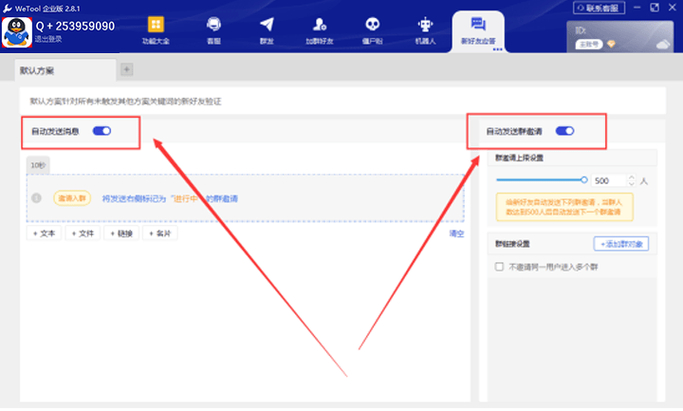
Task: Add a 文件 message item
Action: [x=83, y=233]
